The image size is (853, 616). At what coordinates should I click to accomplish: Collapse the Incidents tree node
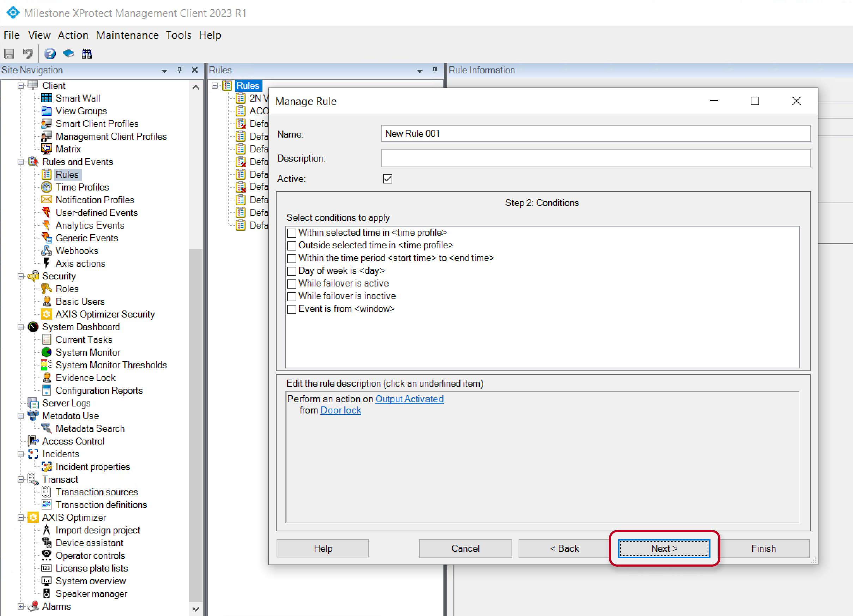click(x=21, y=454)
